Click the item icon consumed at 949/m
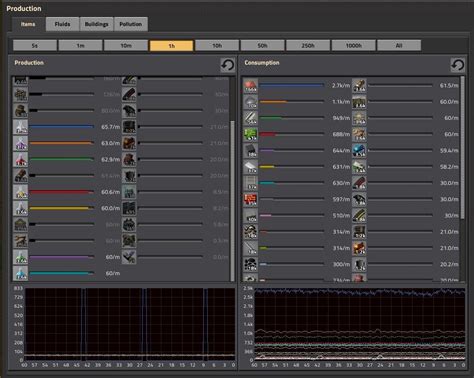Image resolution: width=474 pixels, height=378 pixels. click(x=250, y=118)
